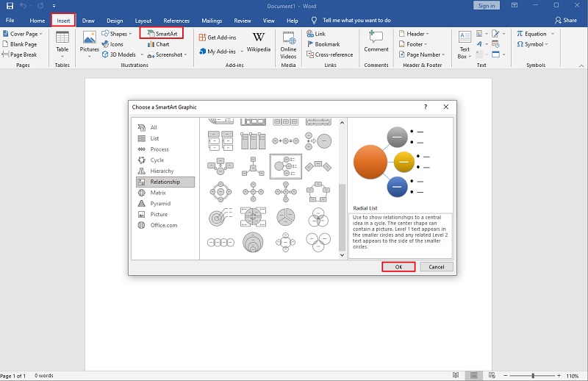The height and width of the screenshot is (381, 588).
Task: Adjust the zoom slider handle
Action: pyautogui.click(x=532, y=375)
